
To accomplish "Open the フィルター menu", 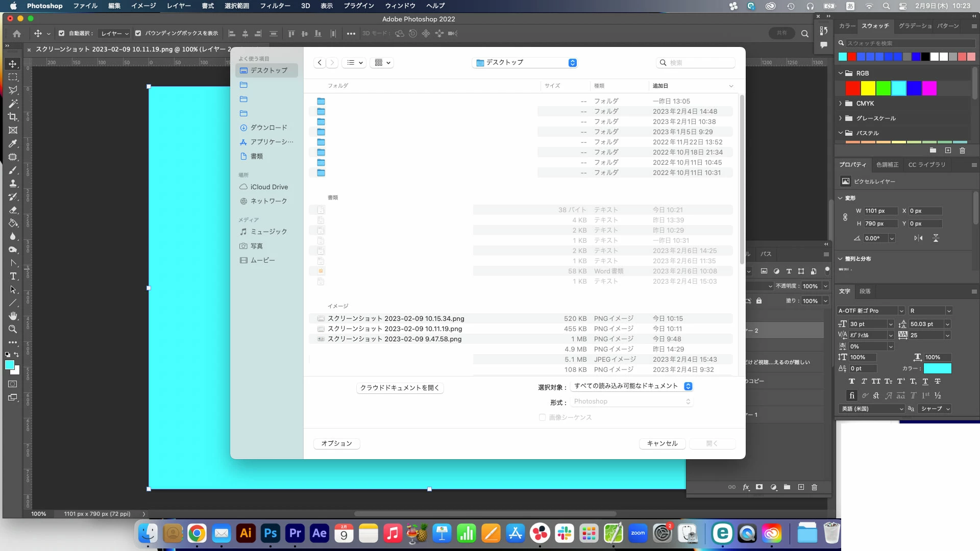I will [x=275, y=6].
